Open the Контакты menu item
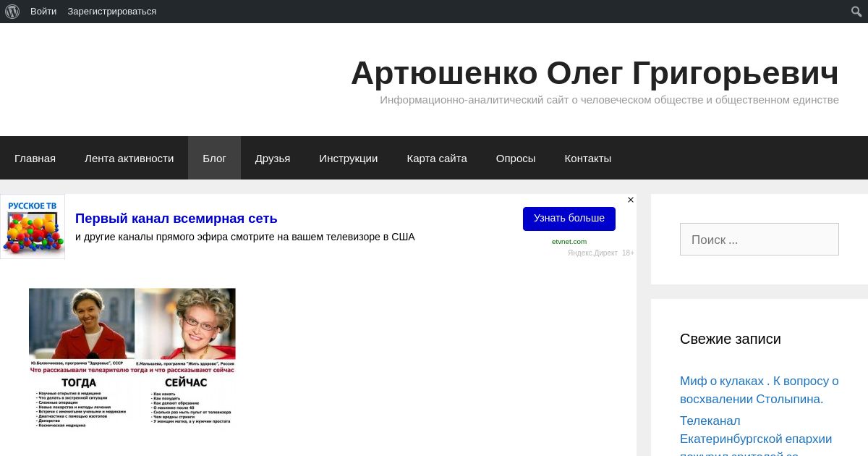This screenshot has height=456, width=868. (588, 158)
